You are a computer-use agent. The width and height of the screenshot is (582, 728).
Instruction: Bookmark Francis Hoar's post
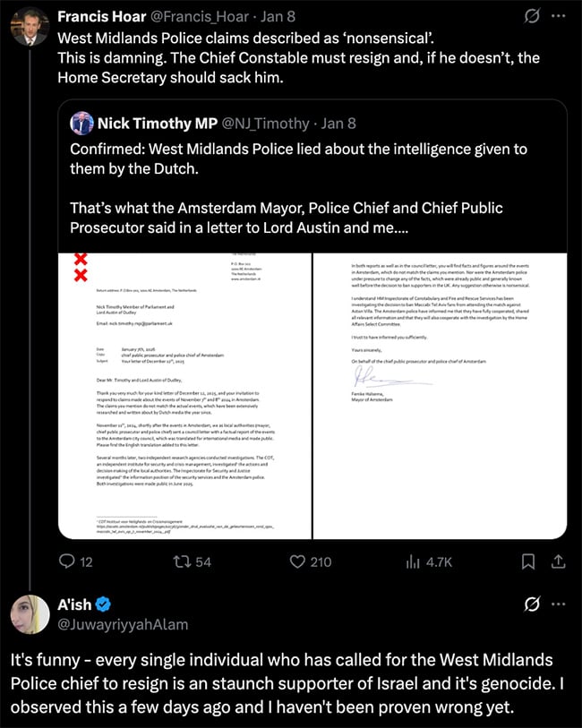pyautogui.click(x=528, y=561)
